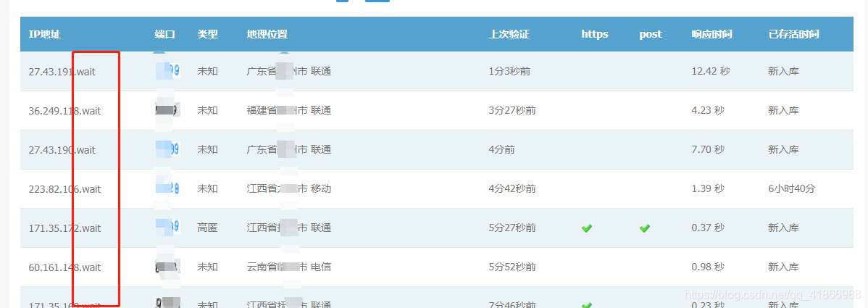Viewport: 868px width, 308px height.
Task: Click 未知 type in the 36.249.118 row
Action: [x=208, y=110]
